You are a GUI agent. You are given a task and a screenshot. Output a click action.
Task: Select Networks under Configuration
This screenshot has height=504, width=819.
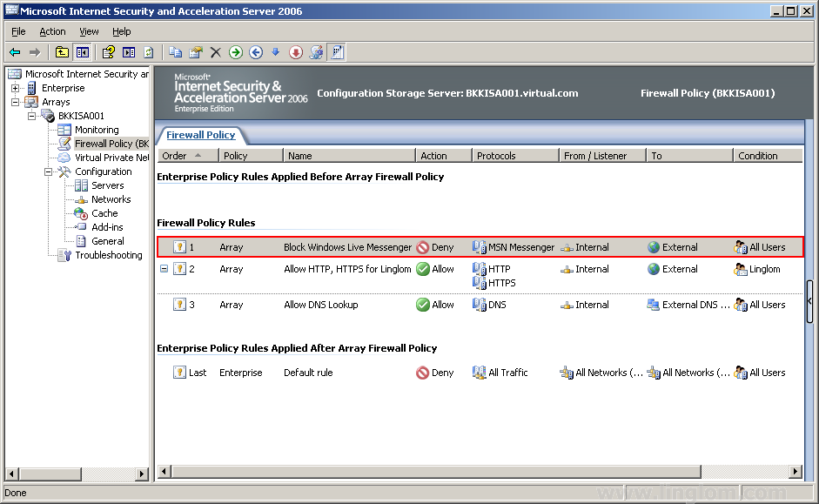coord(111,199)
